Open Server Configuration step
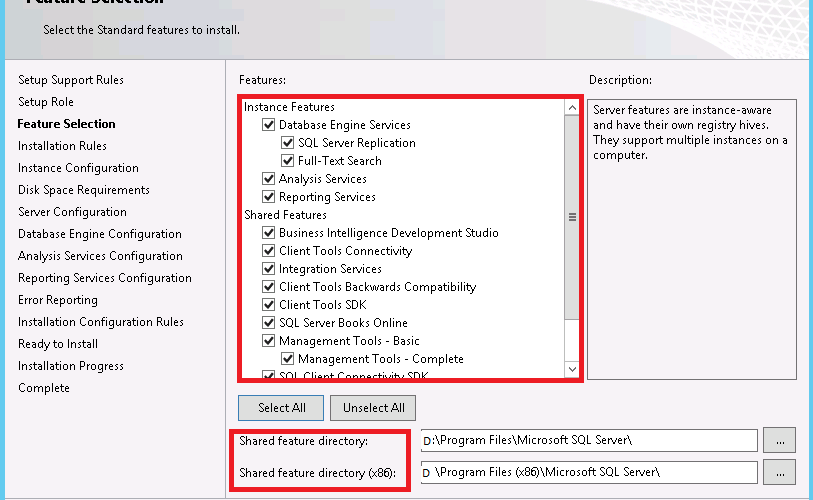 [x=72, y=212]
